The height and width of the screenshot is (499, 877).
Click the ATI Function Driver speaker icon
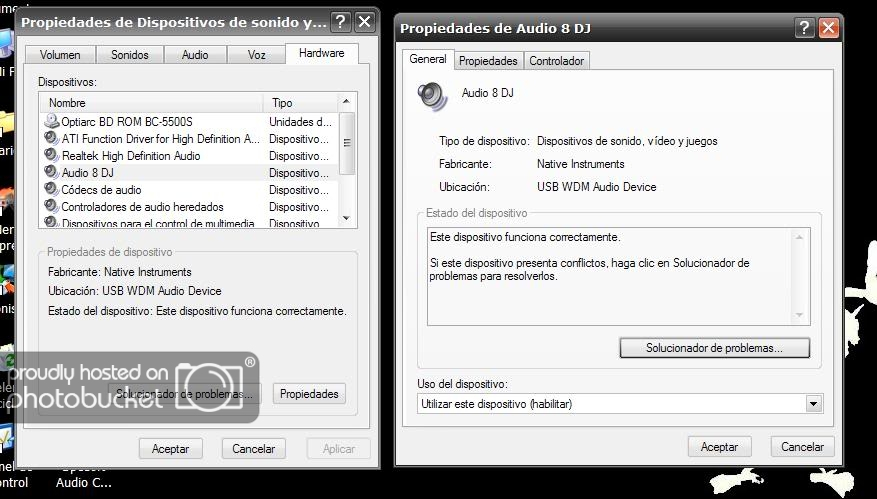[52, 138]
